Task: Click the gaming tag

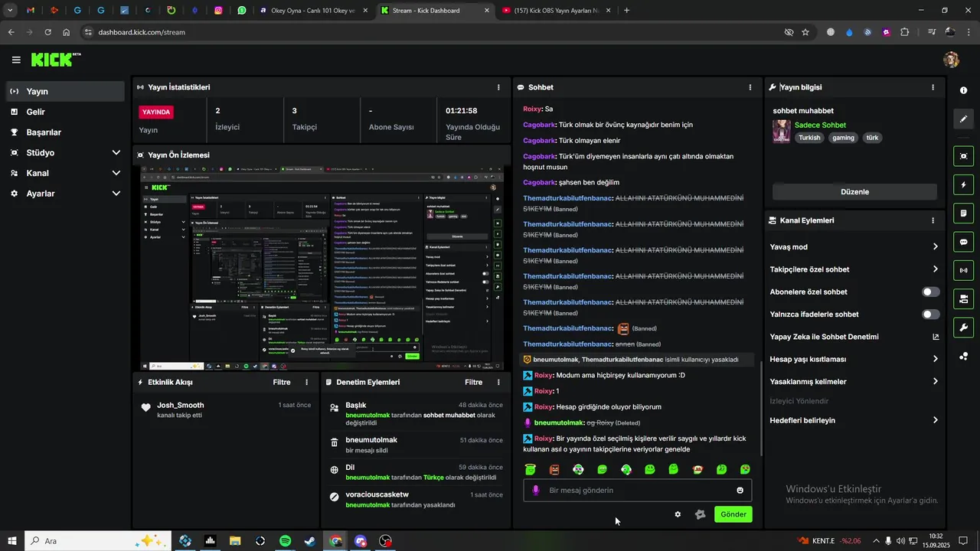Action: click(x=843, y=138)
